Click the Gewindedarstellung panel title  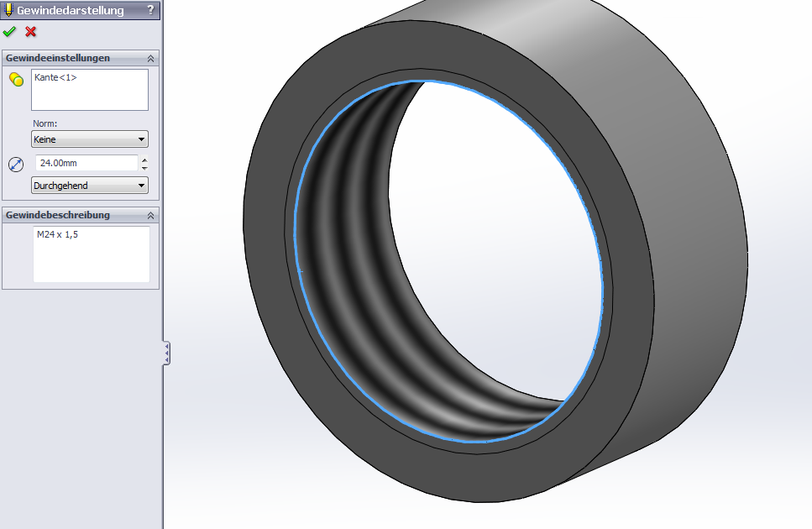point(71,10)
